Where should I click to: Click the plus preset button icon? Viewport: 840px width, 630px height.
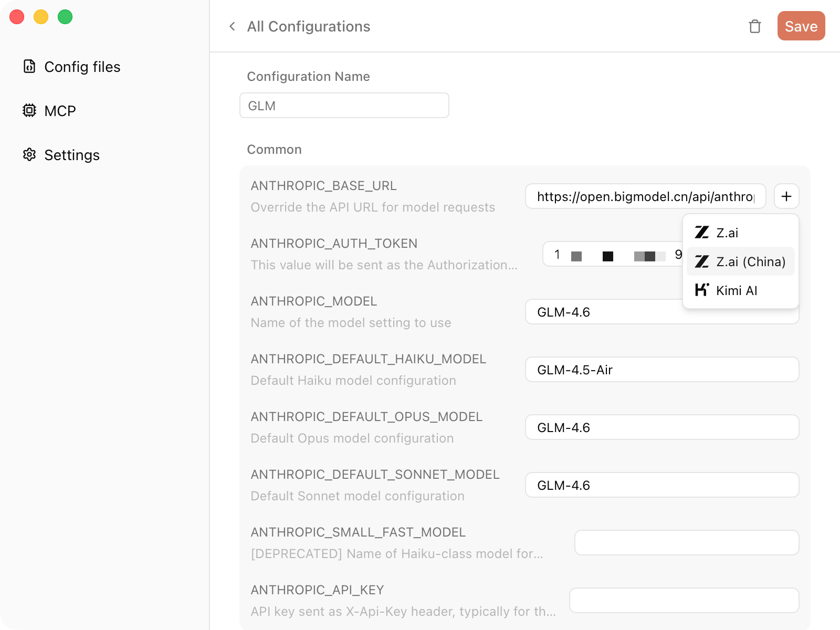point(786,196)
